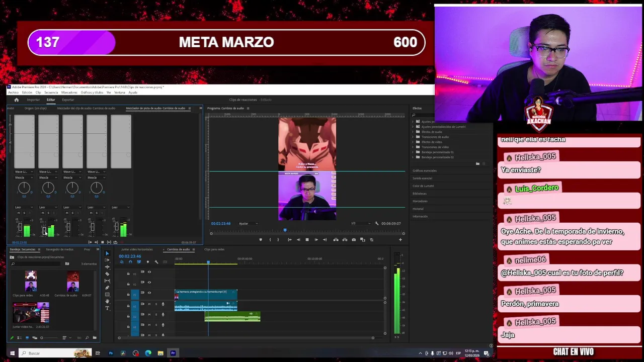
Task: Select the Razor tool
Action: pyautogui.click(x=107, y=274)
